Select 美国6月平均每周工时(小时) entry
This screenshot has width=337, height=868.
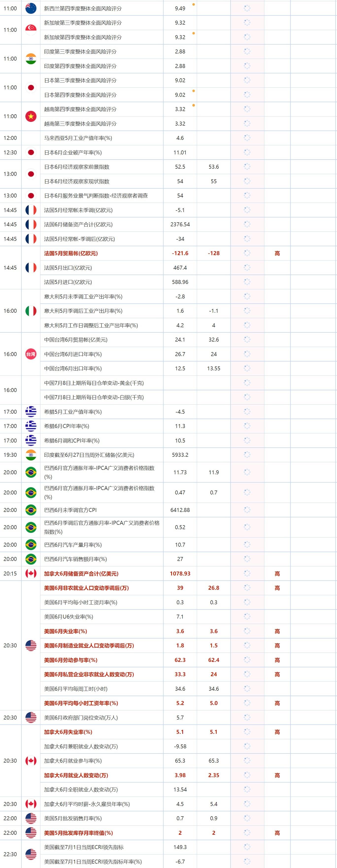76,689
